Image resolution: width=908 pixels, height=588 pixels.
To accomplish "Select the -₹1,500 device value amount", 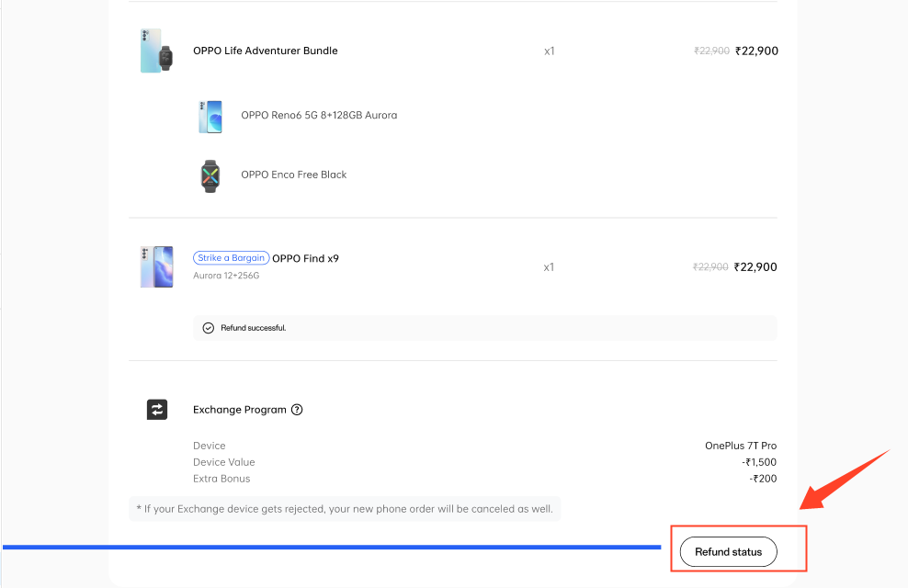I will (x=759, y=462).
